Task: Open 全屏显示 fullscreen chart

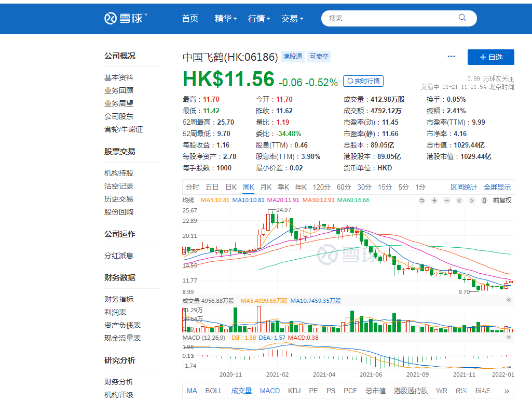Action: click(497, 187)
